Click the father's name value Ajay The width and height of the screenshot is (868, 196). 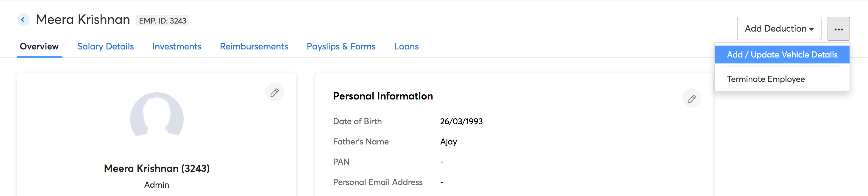[x=448, y=142]
